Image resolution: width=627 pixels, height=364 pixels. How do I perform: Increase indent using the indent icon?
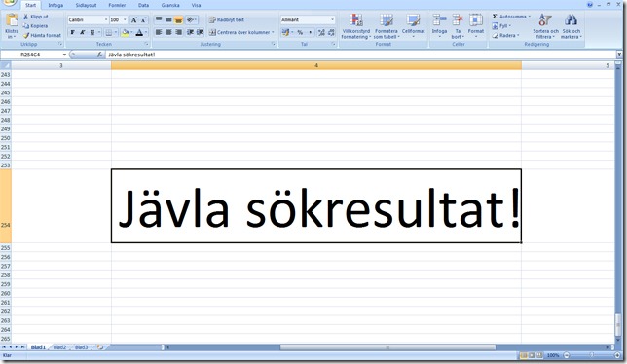coord(200,32)
